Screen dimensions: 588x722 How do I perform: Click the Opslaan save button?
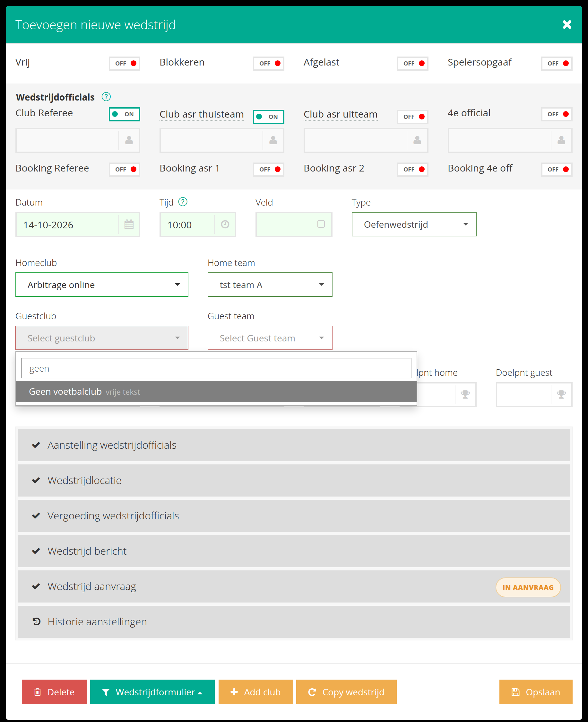(536, 692)
